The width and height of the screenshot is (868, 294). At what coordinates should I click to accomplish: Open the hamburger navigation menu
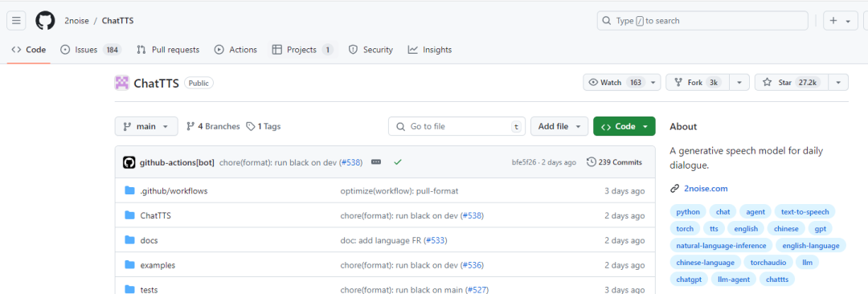16,21
